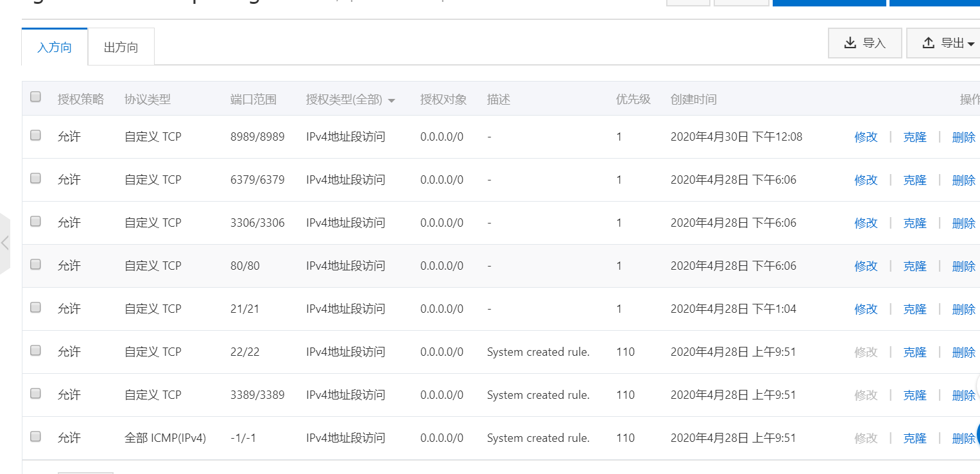Screen dimensions: 980x474
Task: Select the 8989/8989 port range cell
Action: tap(257, 137)
